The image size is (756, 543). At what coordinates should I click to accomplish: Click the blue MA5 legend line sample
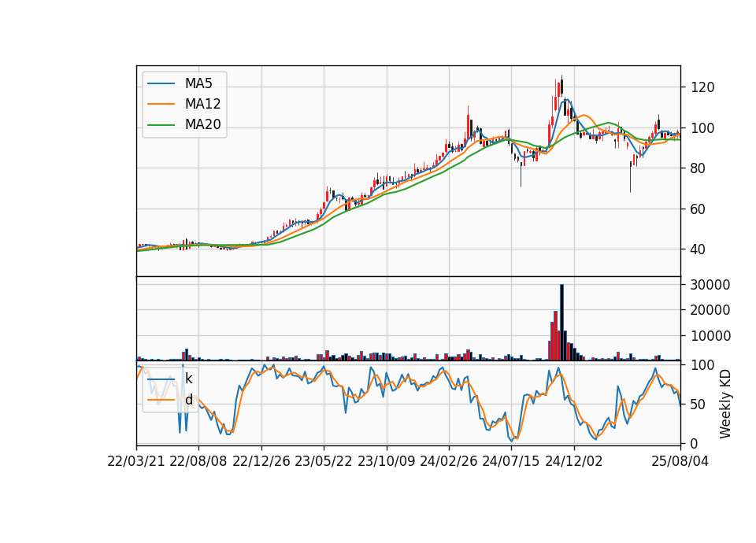(x=161, y=83)
